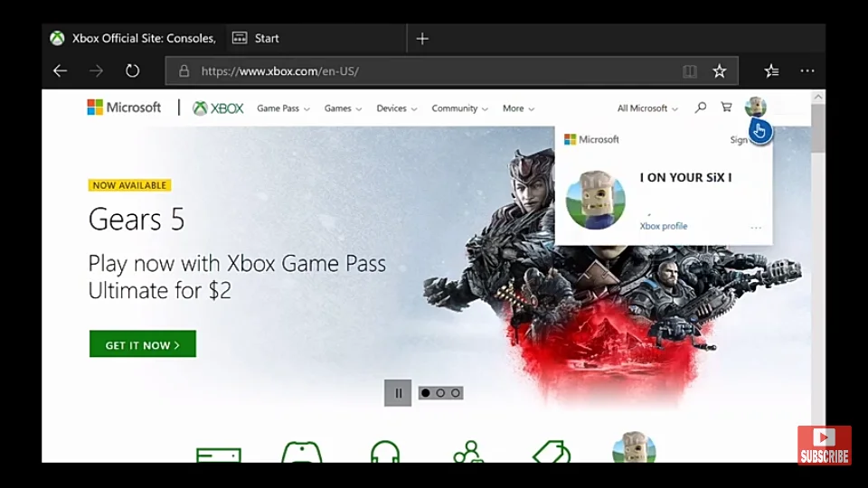Add page to favorites star
Viewport: 868px width, 488px height.
(x=719, y=70)
